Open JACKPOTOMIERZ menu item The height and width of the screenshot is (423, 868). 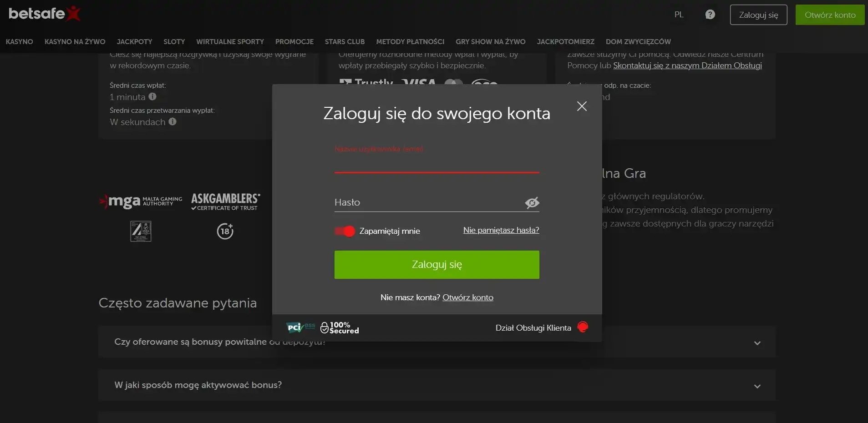pos(565,41)
